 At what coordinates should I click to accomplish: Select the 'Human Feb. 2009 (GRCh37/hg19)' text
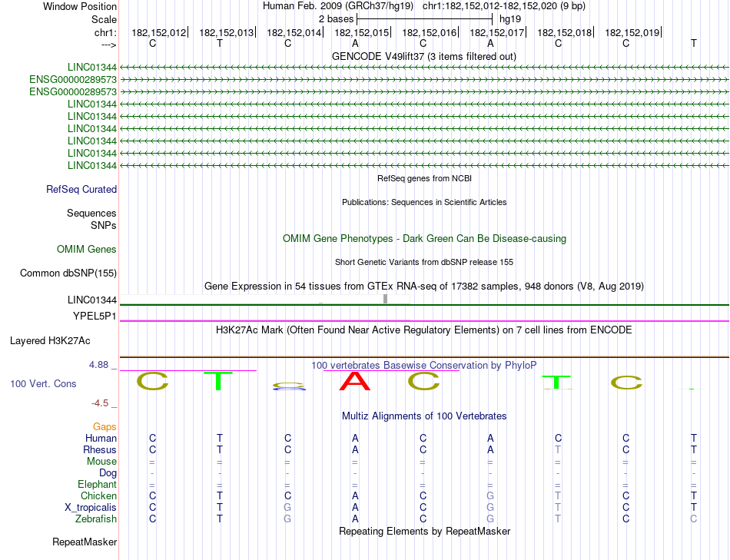[x=338, y=6]
